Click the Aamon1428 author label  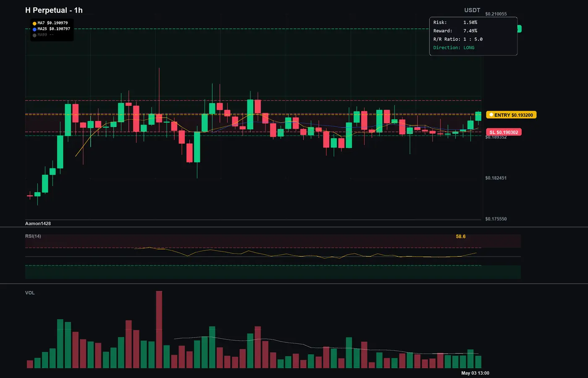(x=38, y=223)
